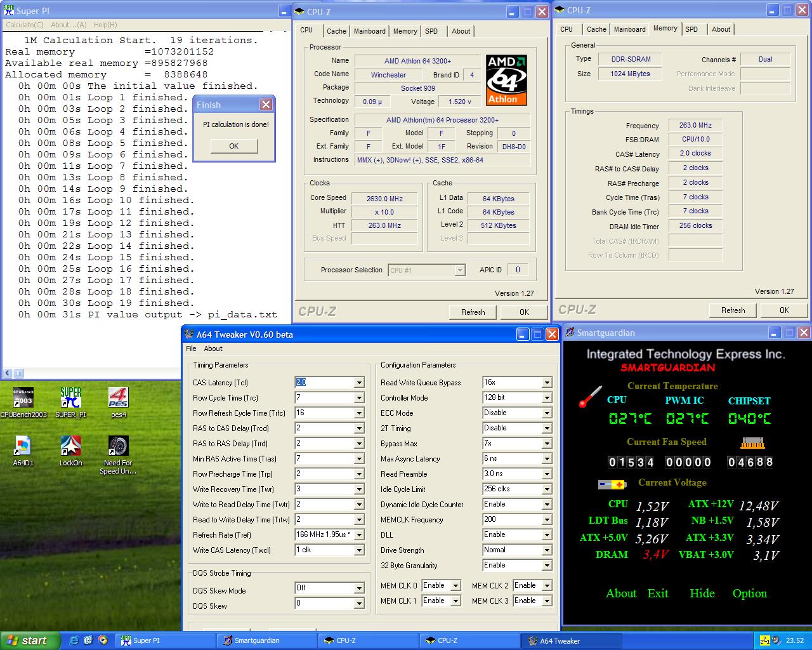Switch to the SPD tab in right CPU-Z

coord(691,29)
